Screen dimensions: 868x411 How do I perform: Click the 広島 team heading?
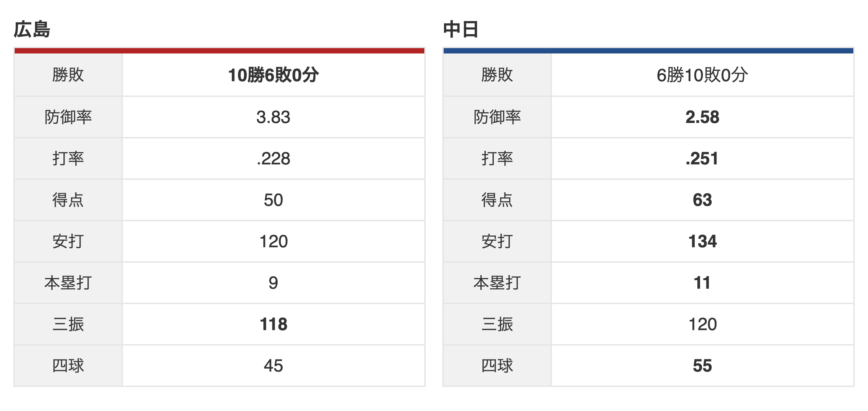tap(32, 29)
